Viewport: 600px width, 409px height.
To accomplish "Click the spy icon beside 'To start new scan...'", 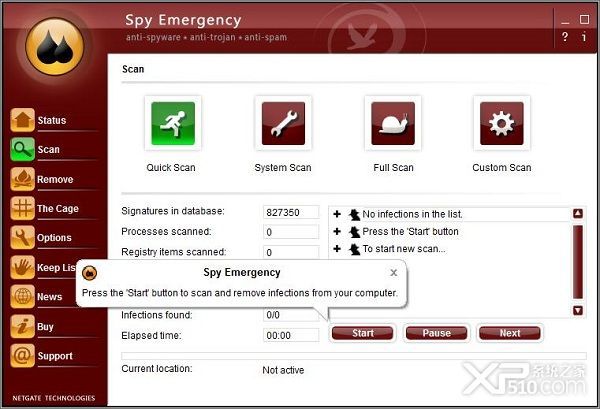I will coord(354,249).
